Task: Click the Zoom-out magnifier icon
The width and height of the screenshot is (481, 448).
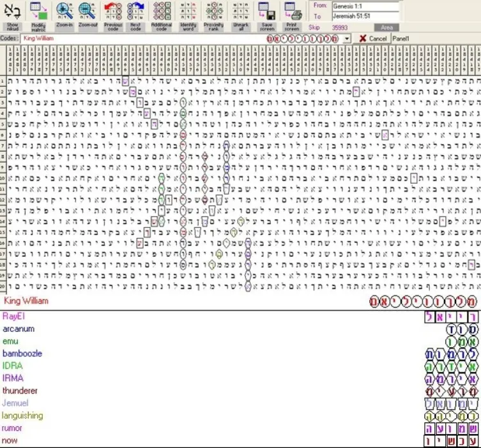Action: coord(87,11)
